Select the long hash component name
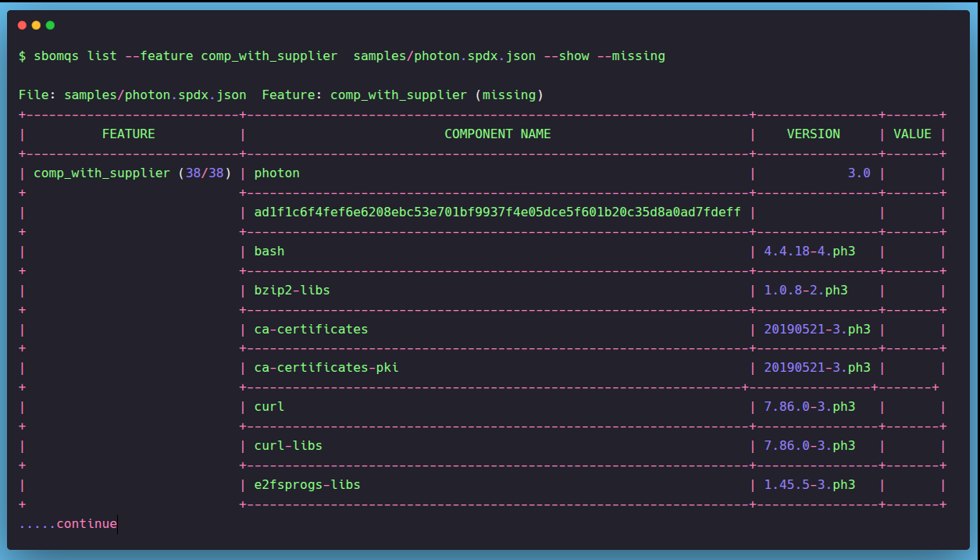 tap(497, 212)
